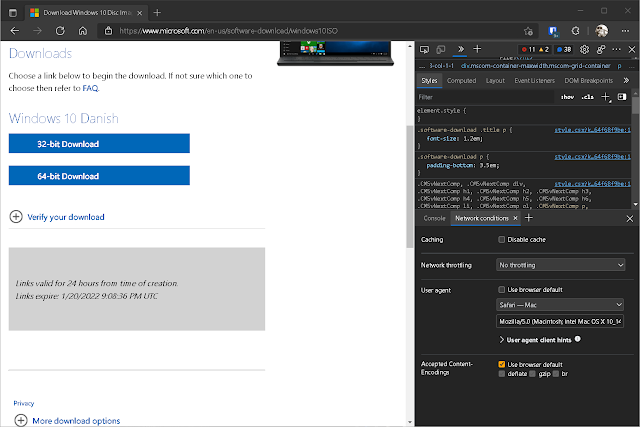Screen dimensions: 640x427
Task: Open DevTools settings gear
Action: pyautogui.click(x=584, y=49)
